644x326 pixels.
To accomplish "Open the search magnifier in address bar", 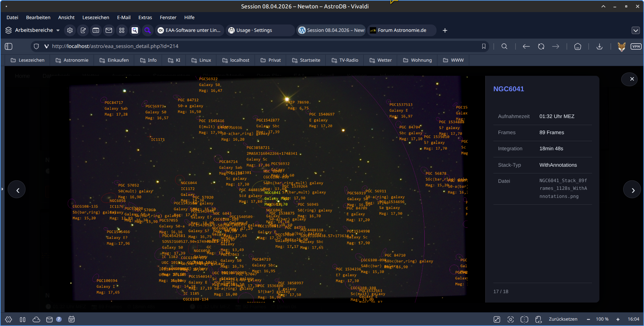I will [x=504, y=46].
